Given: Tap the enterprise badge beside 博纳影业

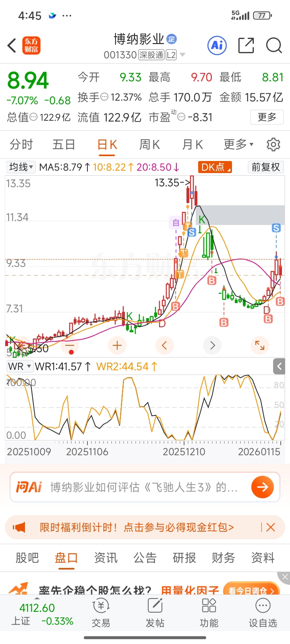Looking at the screenshot, I should point(172,39).
